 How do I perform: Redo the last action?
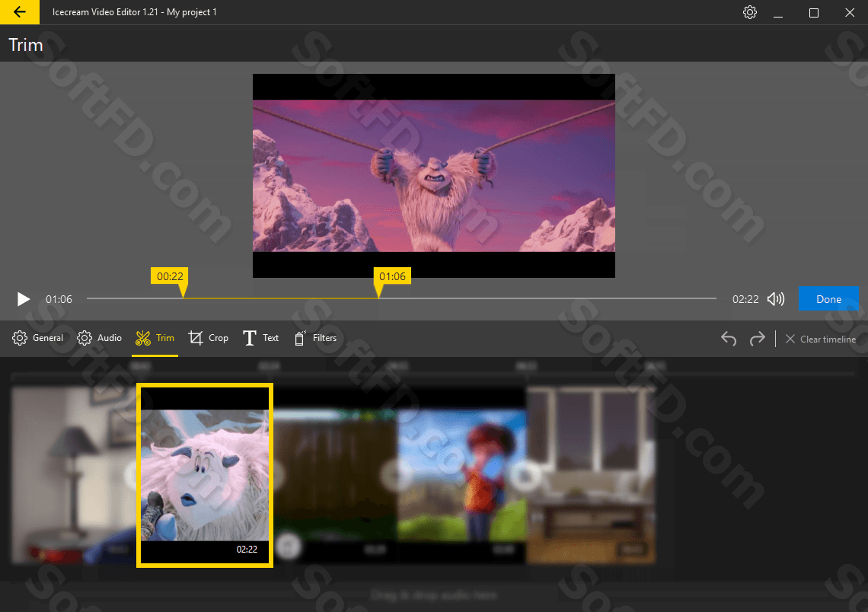tap(757, 339)
